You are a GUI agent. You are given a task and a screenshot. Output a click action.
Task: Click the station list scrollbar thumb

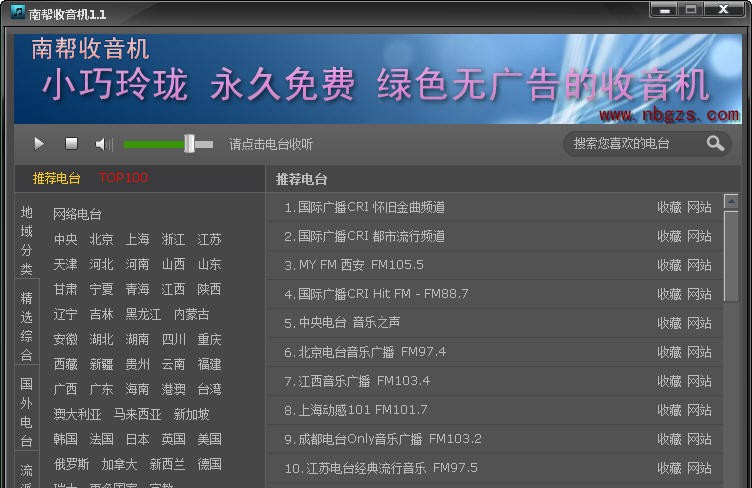pos(731,257)
